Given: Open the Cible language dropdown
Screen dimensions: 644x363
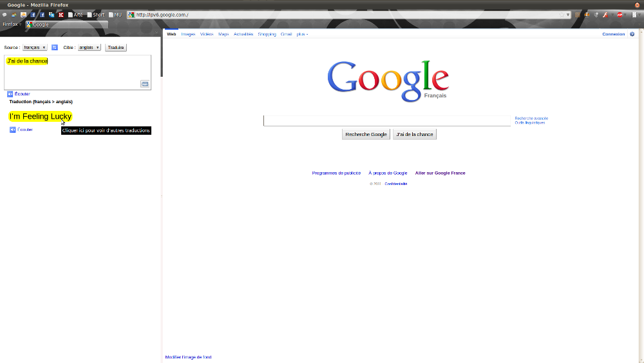Looking at the screenshot, I should click(x=89, y=47).
